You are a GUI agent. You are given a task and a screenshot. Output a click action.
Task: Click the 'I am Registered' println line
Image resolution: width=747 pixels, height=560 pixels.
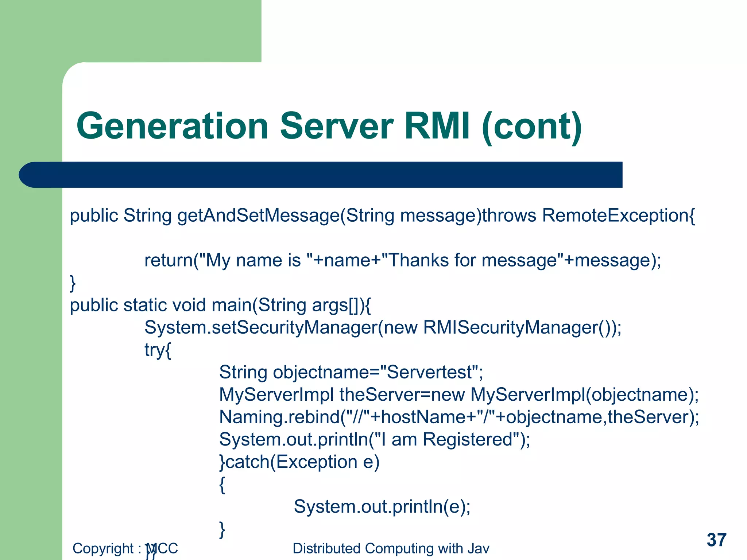click(374, 440)
